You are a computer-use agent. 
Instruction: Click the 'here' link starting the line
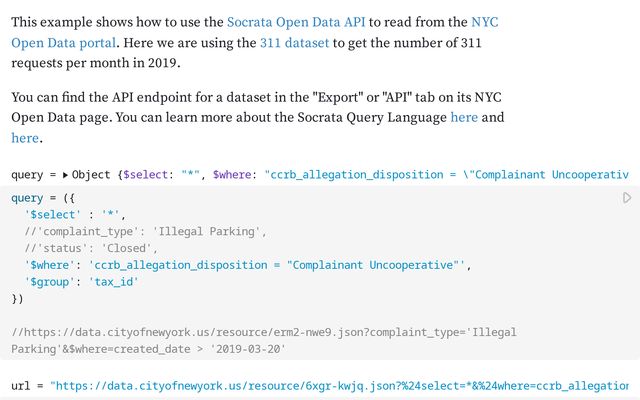[x=25, y=138]
